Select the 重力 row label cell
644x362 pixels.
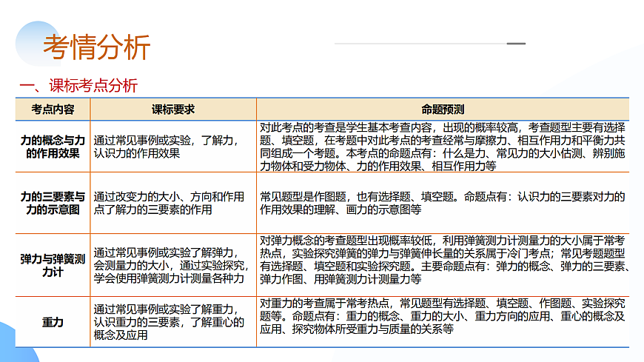[x=53, y=322]
